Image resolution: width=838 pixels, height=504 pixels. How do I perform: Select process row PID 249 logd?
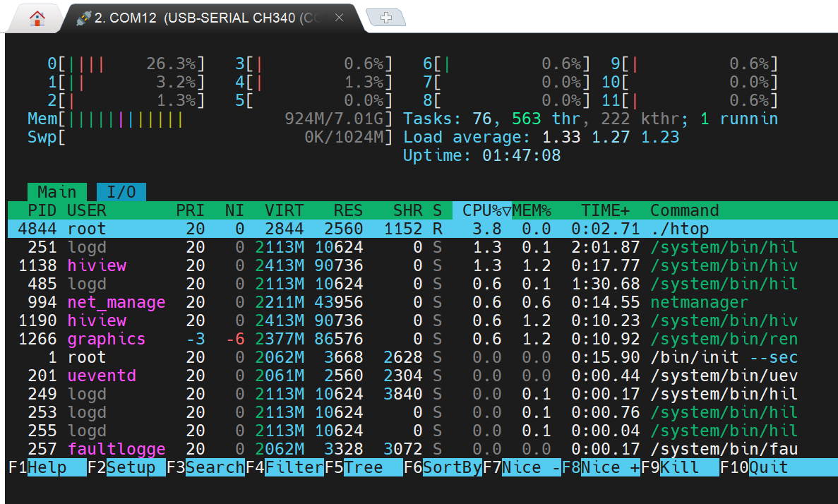(x=423, y=394)
